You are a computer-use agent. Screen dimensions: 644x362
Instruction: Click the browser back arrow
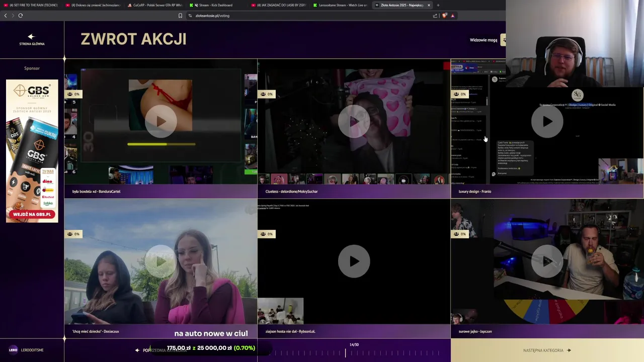[6, 16]
